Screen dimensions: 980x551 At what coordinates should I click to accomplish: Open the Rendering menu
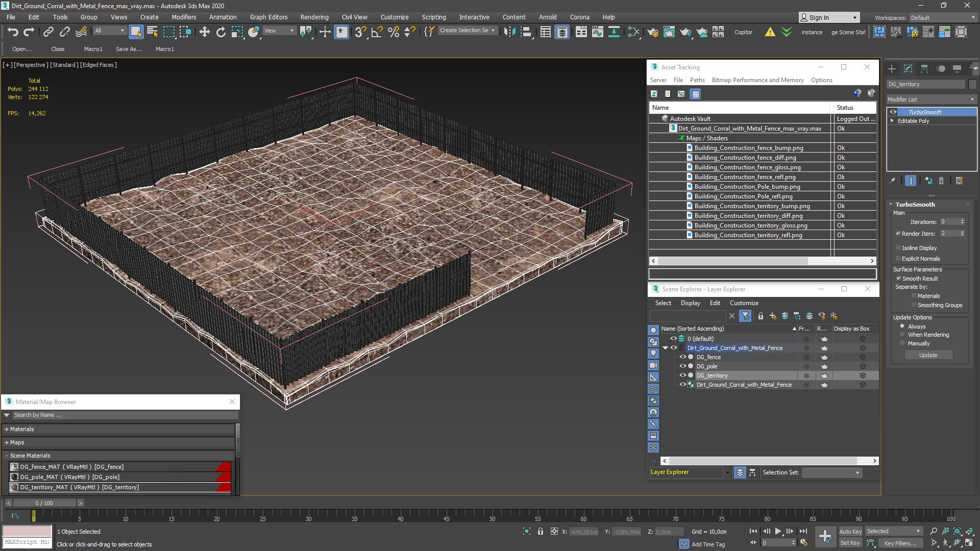pyautogui.click(x=314, y=17)
